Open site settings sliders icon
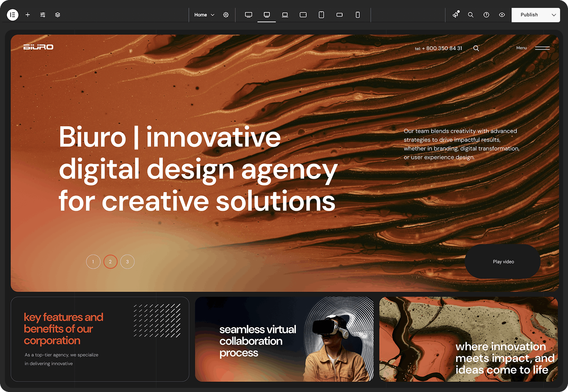The height and width of the screenshot is (392, 568). coord(43,15)
